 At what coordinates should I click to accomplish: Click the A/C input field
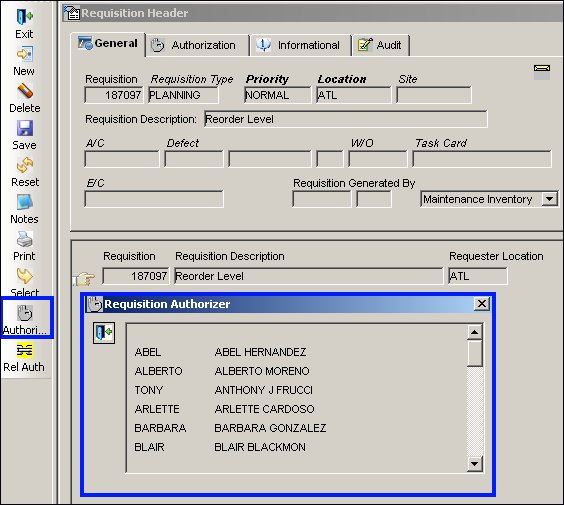pyautogui.click(x=122, y=159)
